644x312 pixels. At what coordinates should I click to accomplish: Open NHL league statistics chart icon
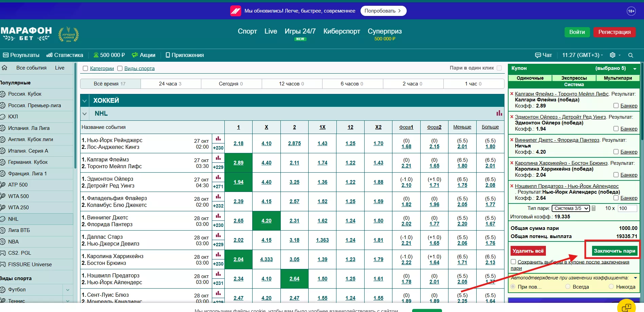(x=499, y=113)
